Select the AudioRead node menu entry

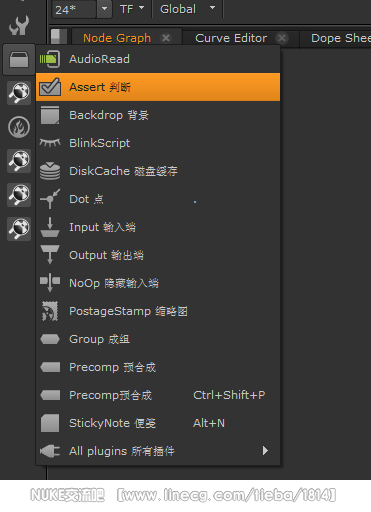point(158,59)
